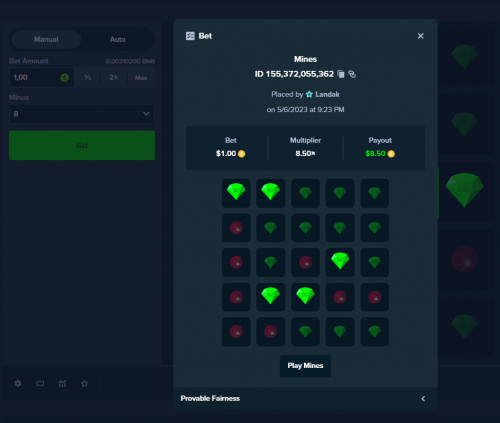Click the Play Mines button
Image resolution: width=500 pixels, height=423 pixels.
(305, 366)
